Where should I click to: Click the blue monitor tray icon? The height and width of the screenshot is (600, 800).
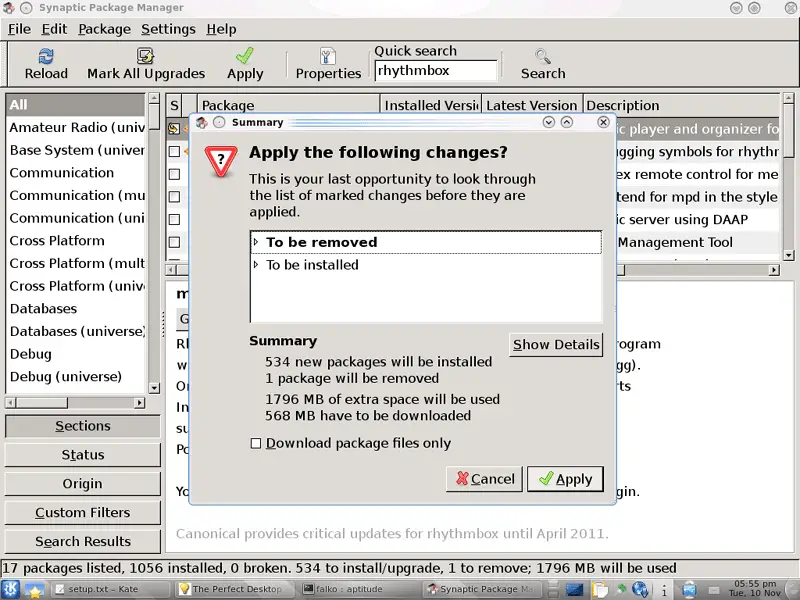click(574, 590)
